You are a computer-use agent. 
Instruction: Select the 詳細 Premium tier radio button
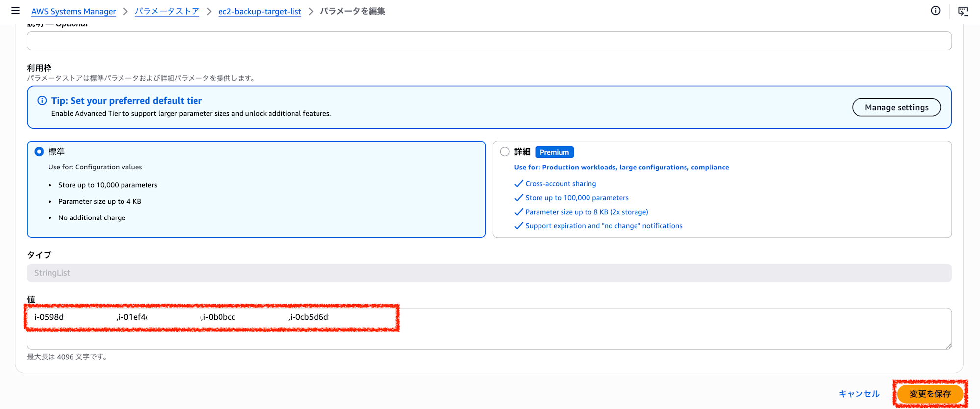tap(505, 152)
